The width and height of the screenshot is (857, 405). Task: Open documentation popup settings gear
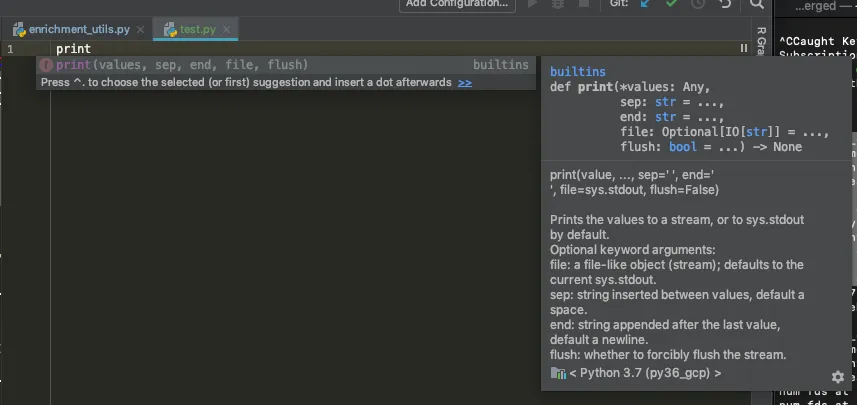point(837,377)
